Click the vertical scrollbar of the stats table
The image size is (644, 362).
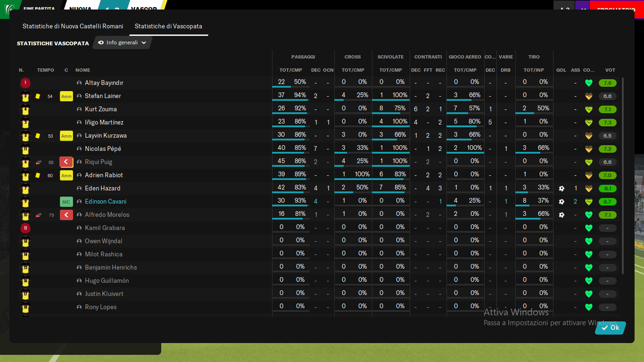623,176
